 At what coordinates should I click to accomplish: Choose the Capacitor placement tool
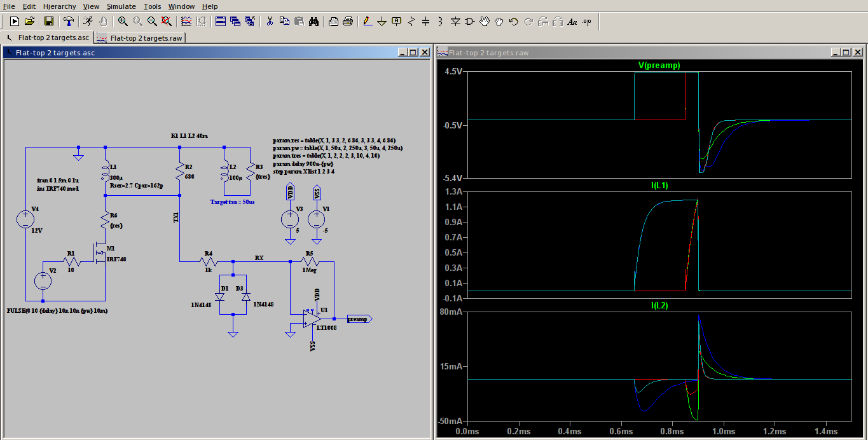426,21
